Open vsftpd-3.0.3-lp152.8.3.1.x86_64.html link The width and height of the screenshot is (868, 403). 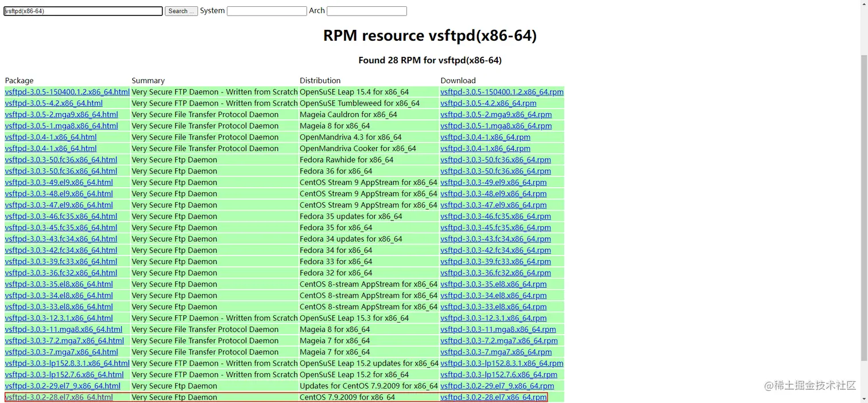pos(67,363)
